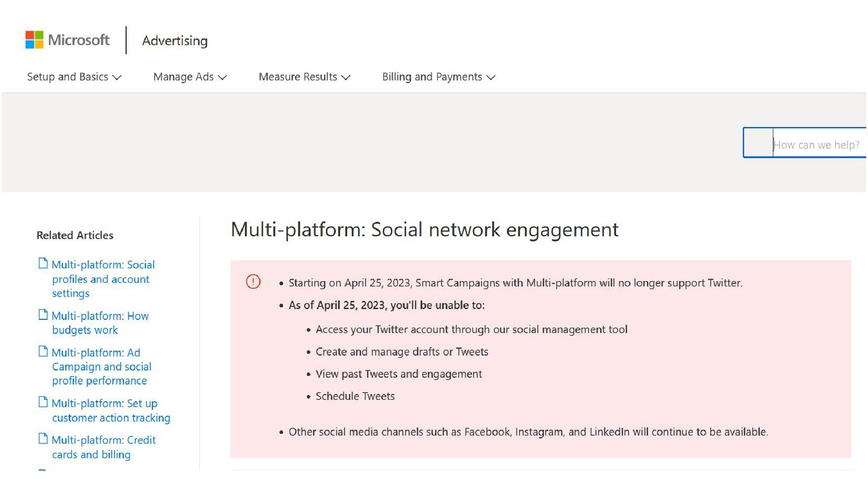Image resolution: width=868 pixels, height=488 pixels.
Task: Open 'Multi-platform: Credit cards and billing' article
Action: coord(104,447)
